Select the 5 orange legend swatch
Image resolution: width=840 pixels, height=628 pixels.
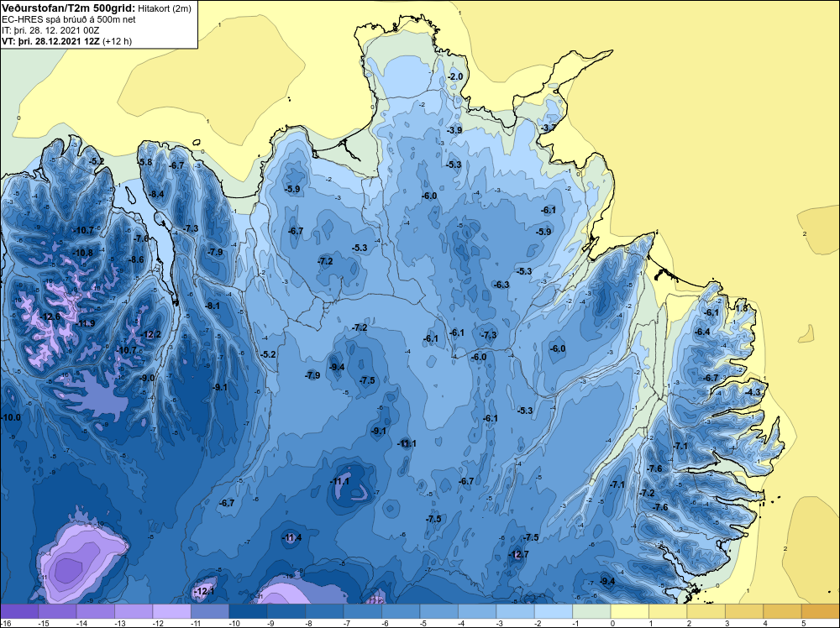(x=820, y=611)
